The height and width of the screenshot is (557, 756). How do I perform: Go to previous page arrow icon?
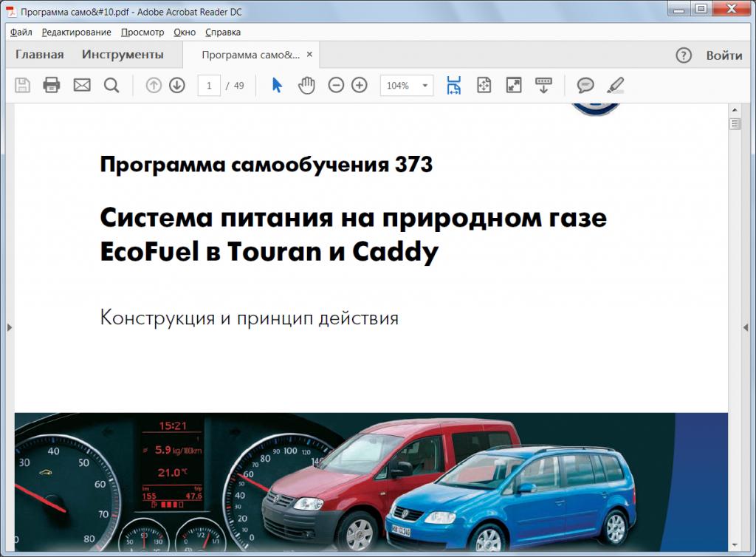click(x=154, y=86)
